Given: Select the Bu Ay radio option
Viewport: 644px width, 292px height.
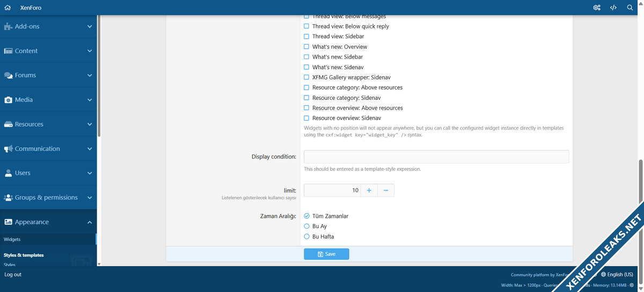Looking at the screenshot, I should (307, 227).
